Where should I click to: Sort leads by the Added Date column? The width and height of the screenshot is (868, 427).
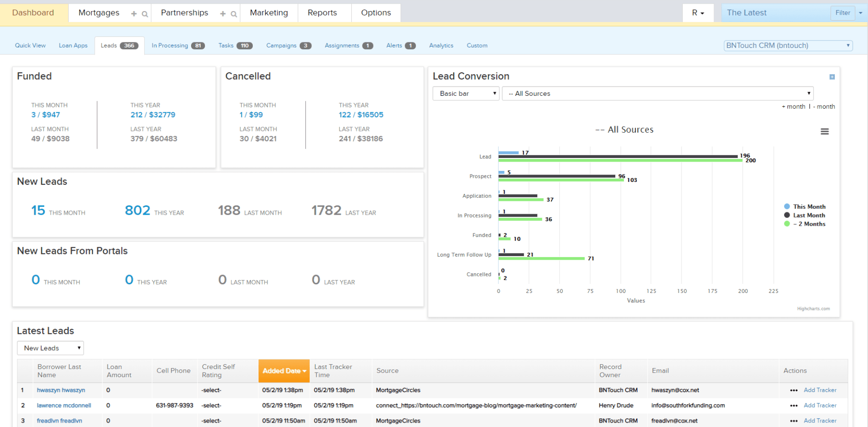(284, 370)
